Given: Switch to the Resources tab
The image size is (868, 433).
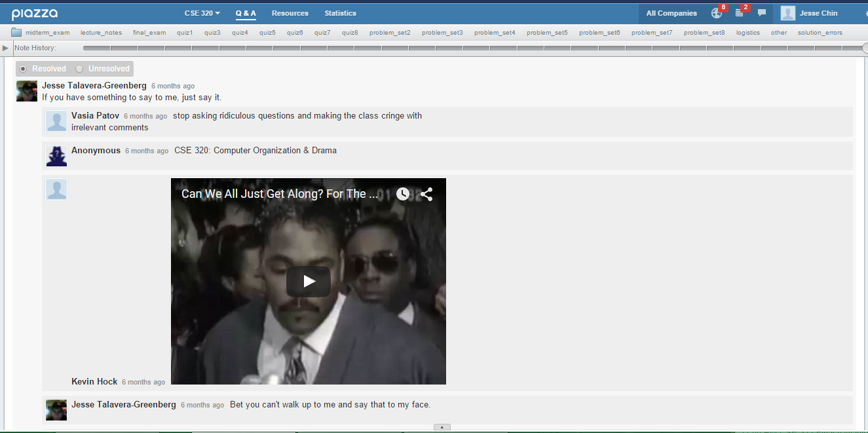Looking at the screenshot, I should (290, 13).
